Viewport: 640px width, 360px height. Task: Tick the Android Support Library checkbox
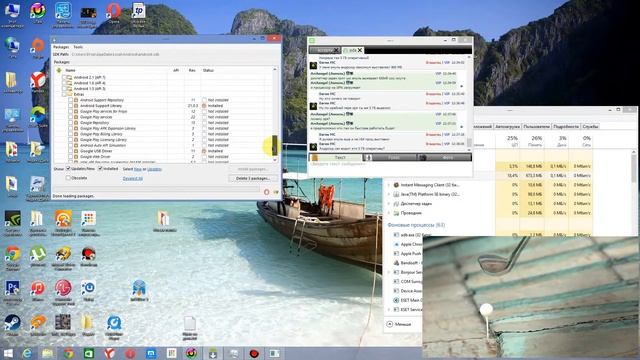pyautogui.click(x=70, y=106)
